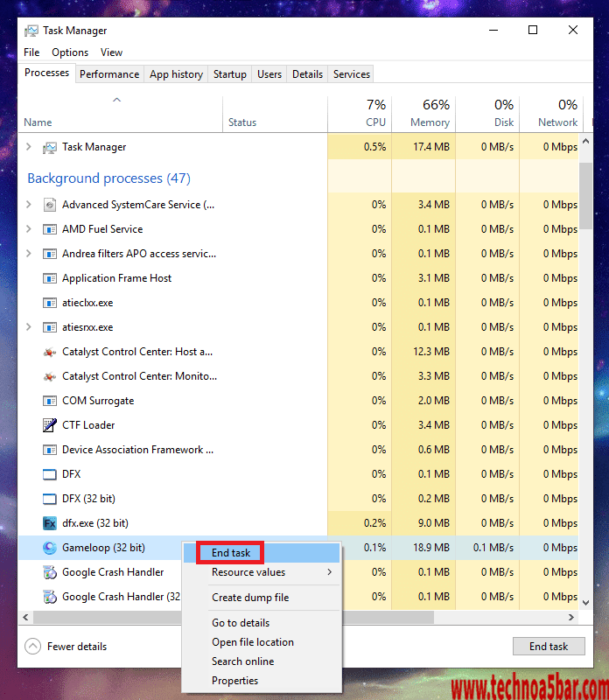This screenshot has width=609, height=700.
Task: Choose Open file location menu entry
Action: 262,642
